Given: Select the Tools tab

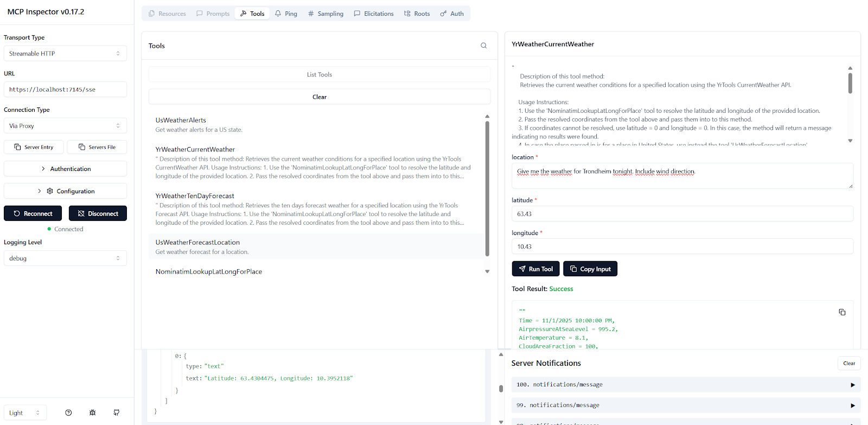Looking at the screenshot, I should [252, 14].
